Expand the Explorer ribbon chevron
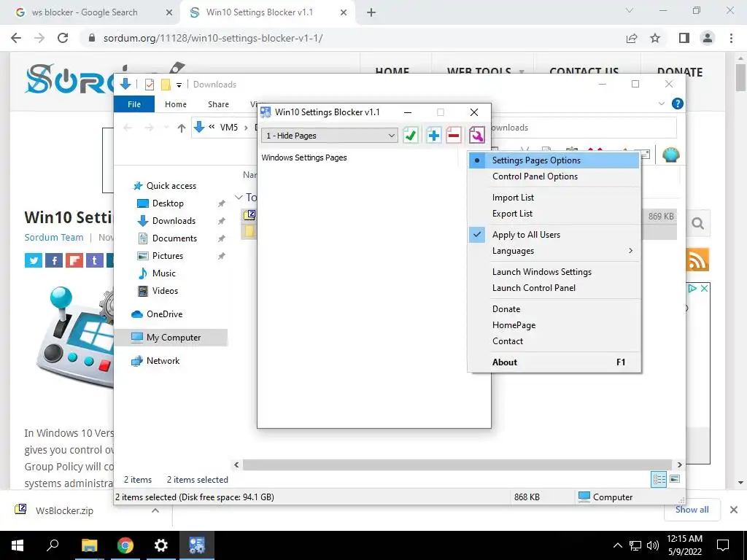This screenshot has width=747, height=560. 661,104
